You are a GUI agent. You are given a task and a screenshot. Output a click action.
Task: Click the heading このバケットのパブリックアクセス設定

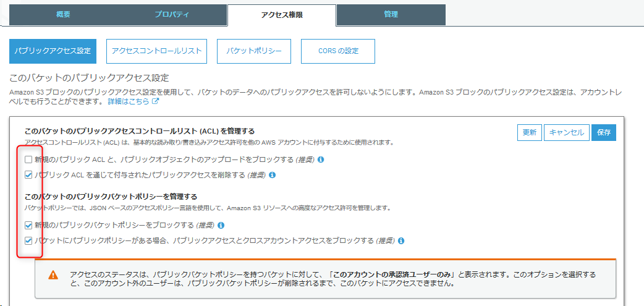point(89,78)
